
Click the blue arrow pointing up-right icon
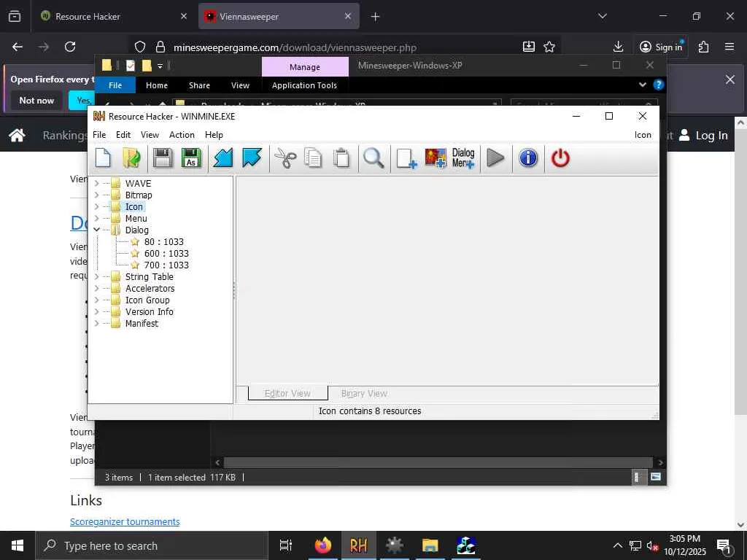[x=252, y=158]
